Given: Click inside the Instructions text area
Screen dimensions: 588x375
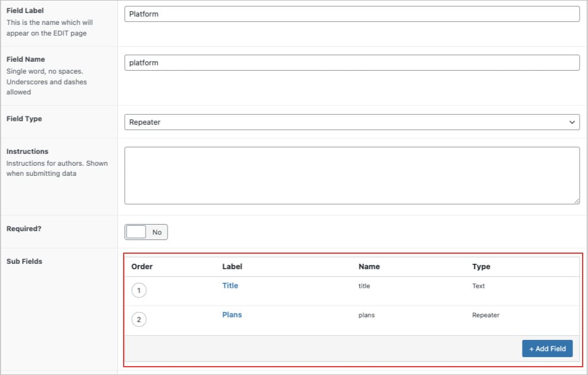Looking at the screenshot, I should pyautogui.click(x=352, y=175).
